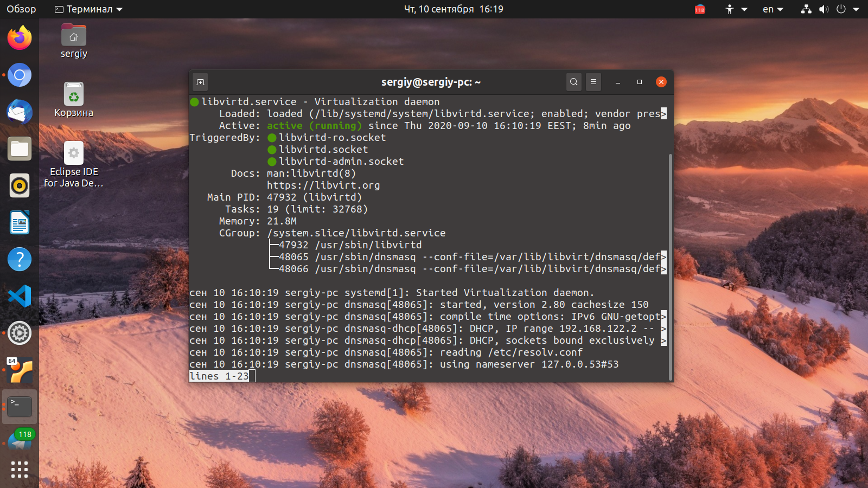Open Firefox from the dock

point(20,38)
